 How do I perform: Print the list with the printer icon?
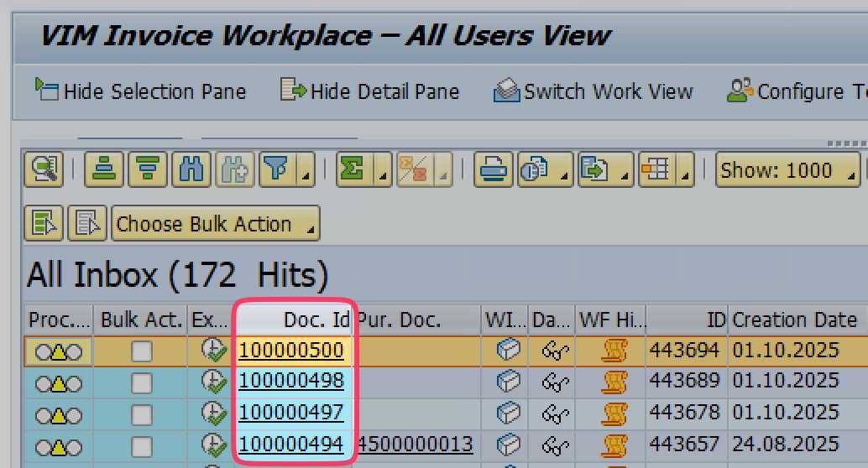(493, 170)
